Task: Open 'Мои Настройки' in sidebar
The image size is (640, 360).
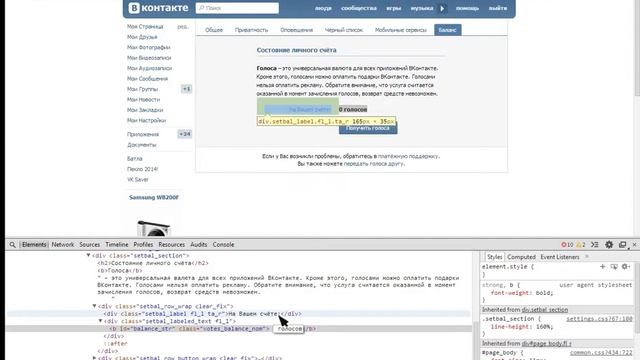Action: [147, 120]
